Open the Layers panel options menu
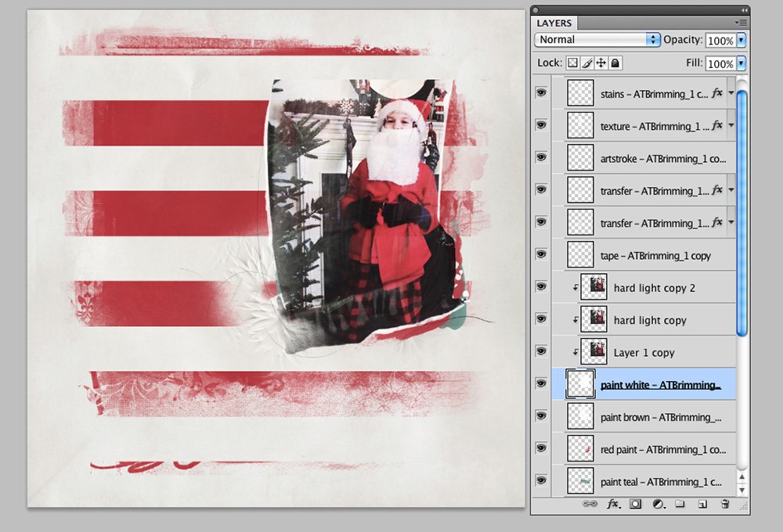Image resolution: width=783 pixels, height=532 pixels. (741, 23)
